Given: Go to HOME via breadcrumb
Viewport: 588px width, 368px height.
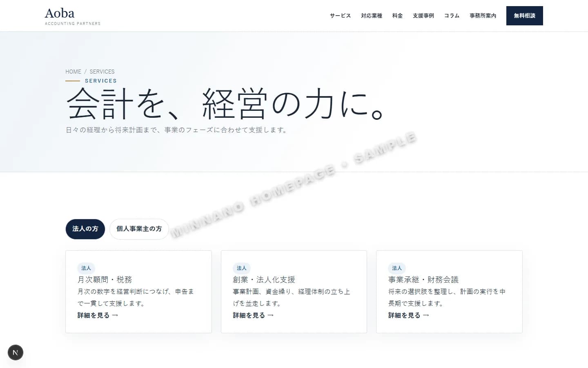Looking at the screenshot, I should tap(73, 72).
